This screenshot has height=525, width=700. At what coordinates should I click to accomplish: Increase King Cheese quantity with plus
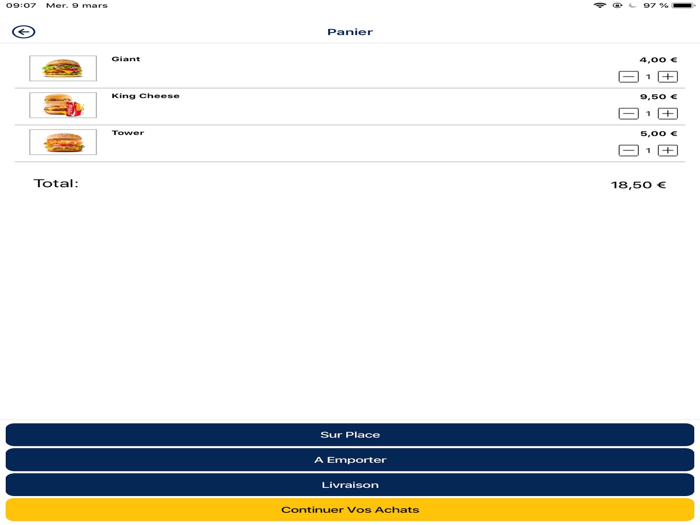coord(668,114)
